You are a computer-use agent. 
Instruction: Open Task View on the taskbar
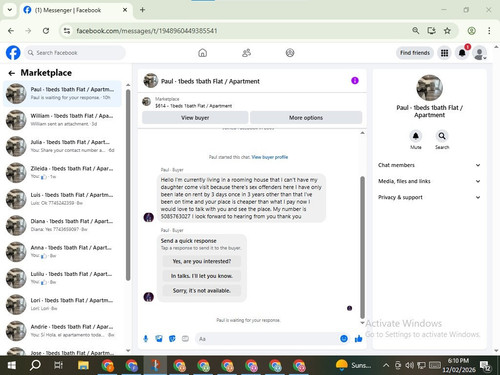59,365
